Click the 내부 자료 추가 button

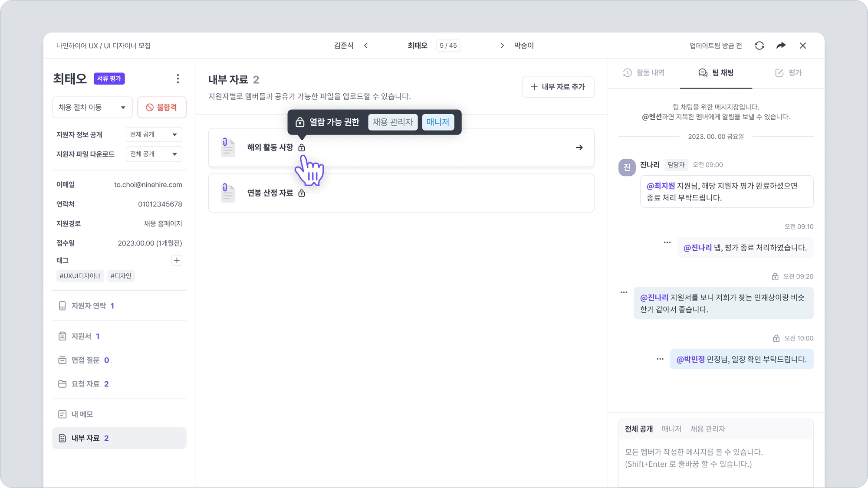point(558,87)
